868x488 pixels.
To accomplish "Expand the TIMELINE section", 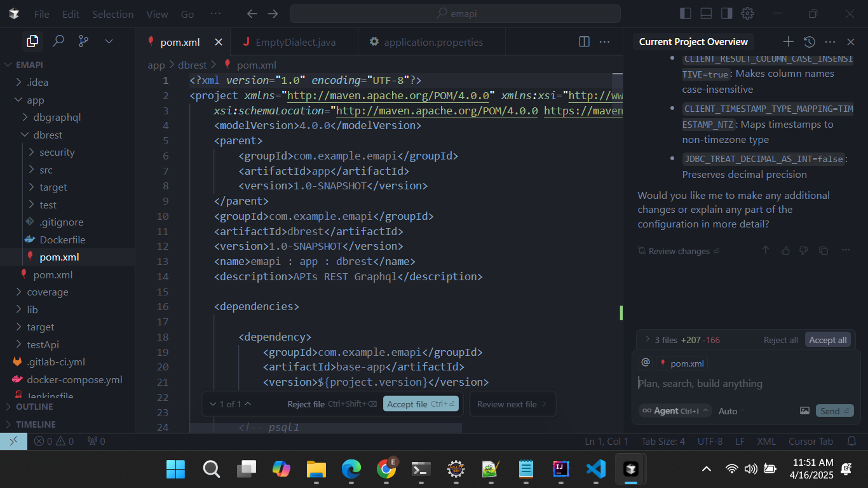I will point(67,424).
